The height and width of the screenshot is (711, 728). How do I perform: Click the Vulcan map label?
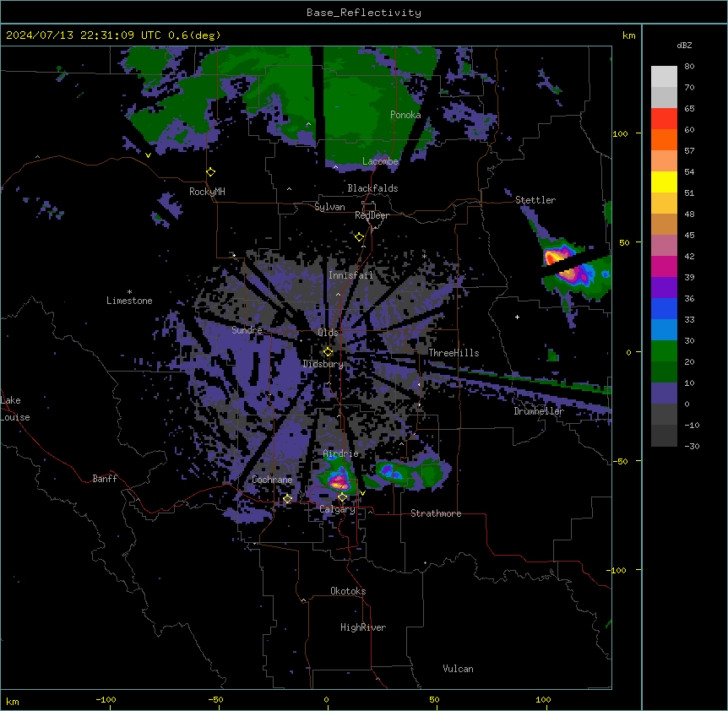458,669
